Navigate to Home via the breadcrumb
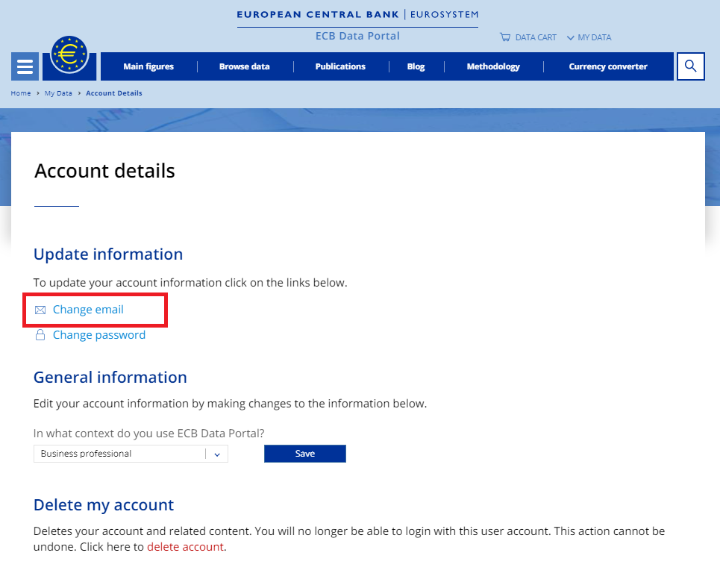Screen dimensions: 720x588 point(21,93)
